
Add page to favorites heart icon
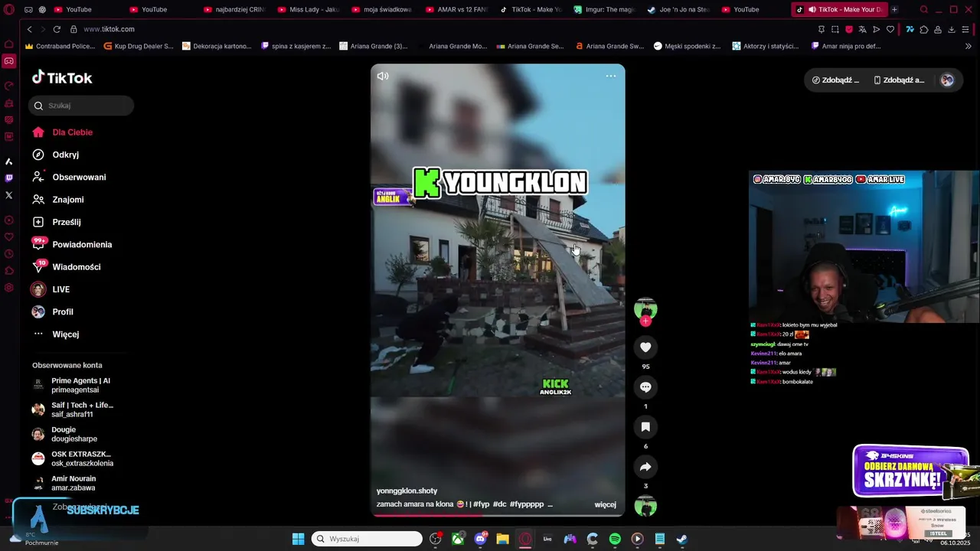[x=890, y=29]
